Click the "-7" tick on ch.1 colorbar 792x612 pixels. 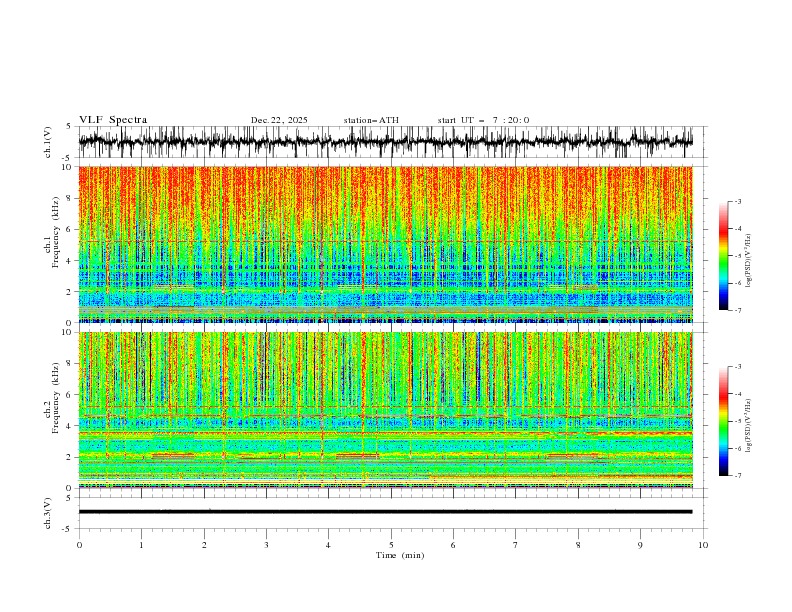(x=737, y=310)
